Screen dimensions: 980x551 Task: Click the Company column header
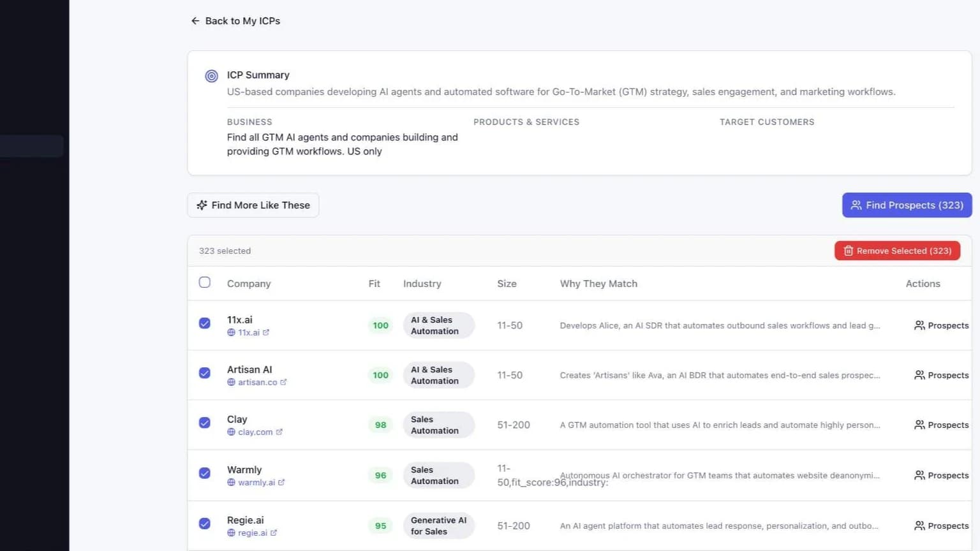click(x=249, y=284)
